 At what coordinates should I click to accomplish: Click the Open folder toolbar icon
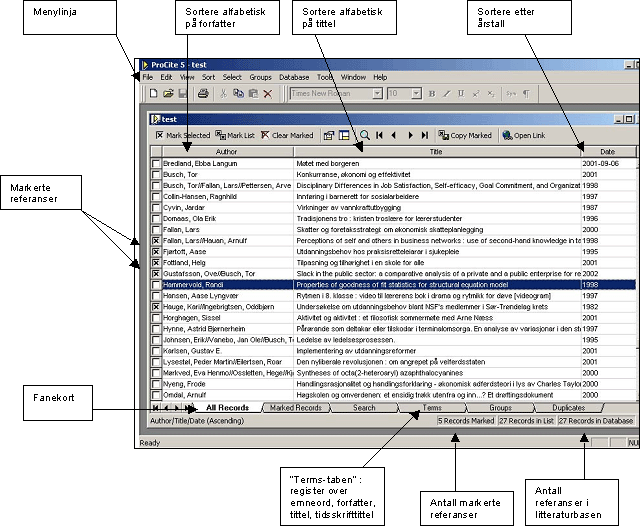[x=168, y=93]
